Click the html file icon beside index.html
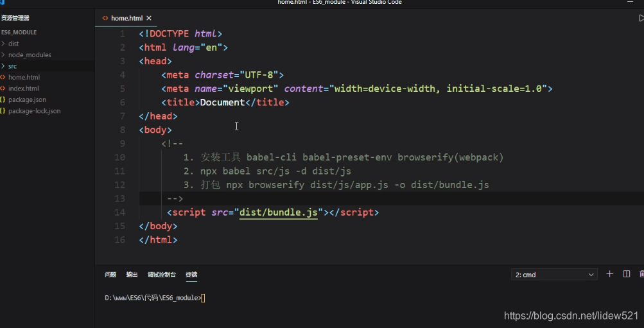The width and height of the screenshot is (644, 328). coord(3,89)
